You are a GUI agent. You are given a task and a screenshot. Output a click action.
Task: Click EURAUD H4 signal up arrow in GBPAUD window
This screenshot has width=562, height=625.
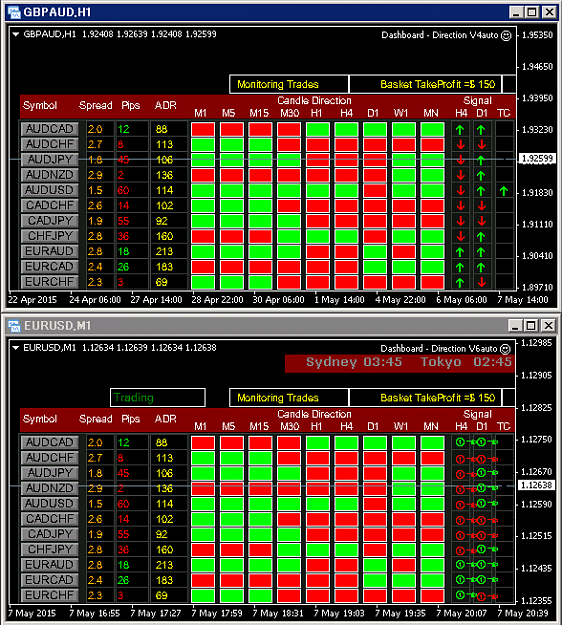[x=460, y=252]
